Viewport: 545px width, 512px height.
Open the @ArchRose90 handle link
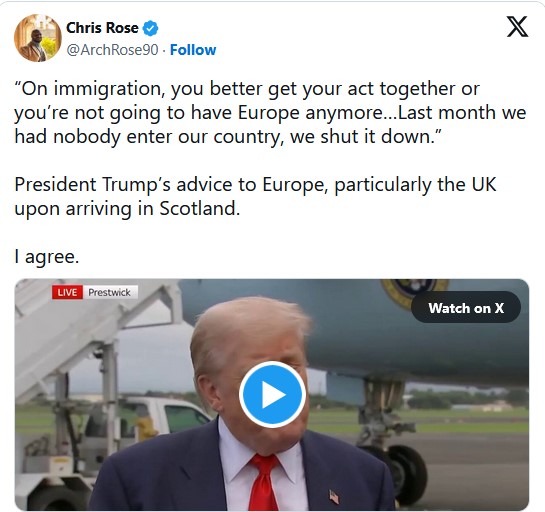[x=112, y=50]
